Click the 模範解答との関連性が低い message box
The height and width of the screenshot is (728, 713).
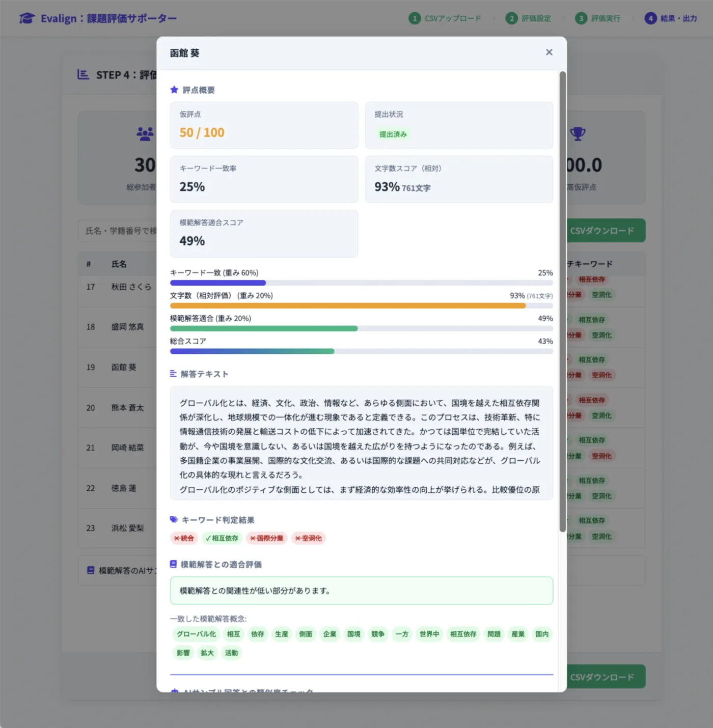click(x=361, y=591)
